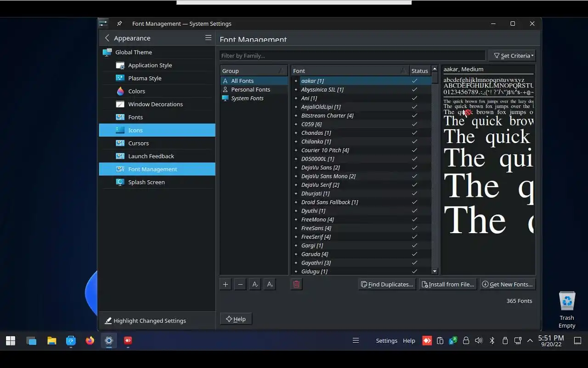The height and width of the screenshot is (368, 588).
Task: Click the Find Duplicates button
Action: coord(387,284)
